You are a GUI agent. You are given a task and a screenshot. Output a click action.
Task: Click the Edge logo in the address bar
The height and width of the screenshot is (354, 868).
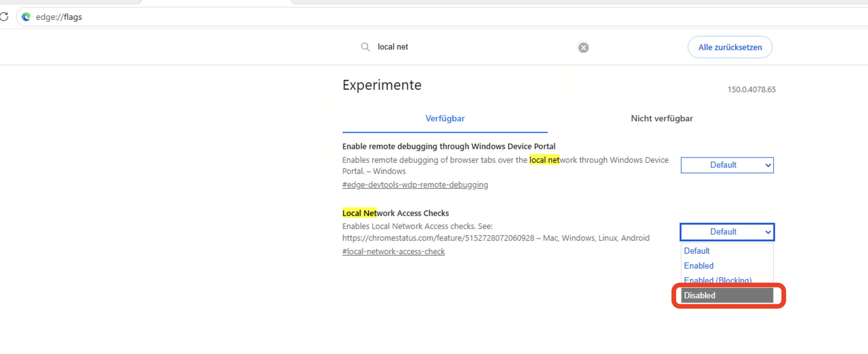pos(26,17)
